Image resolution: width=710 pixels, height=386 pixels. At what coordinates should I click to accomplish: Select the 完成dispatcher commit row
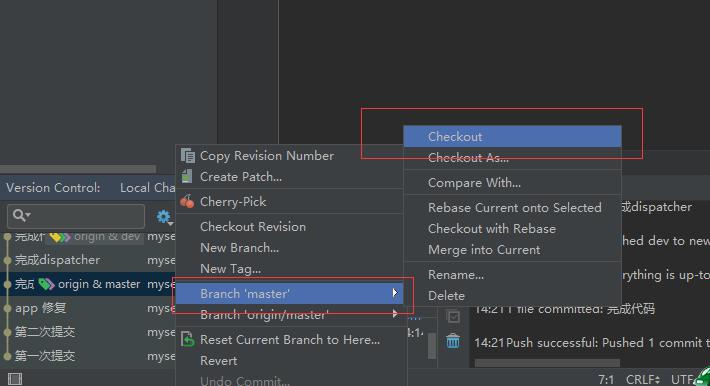88,260
